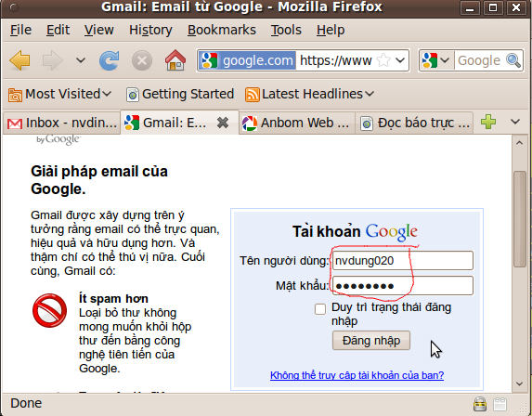Click into the Google search box

click(479, 60)
